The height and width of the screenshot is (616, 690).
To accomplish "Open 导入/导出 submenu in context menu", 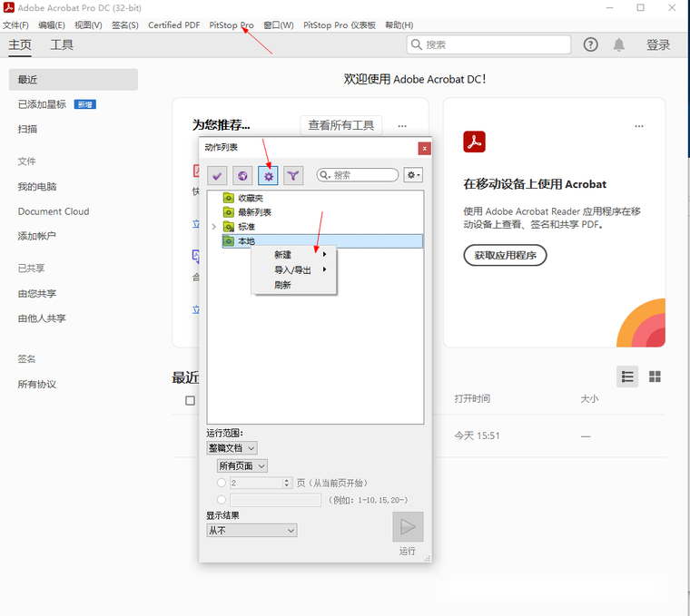I will coord(294,269).
